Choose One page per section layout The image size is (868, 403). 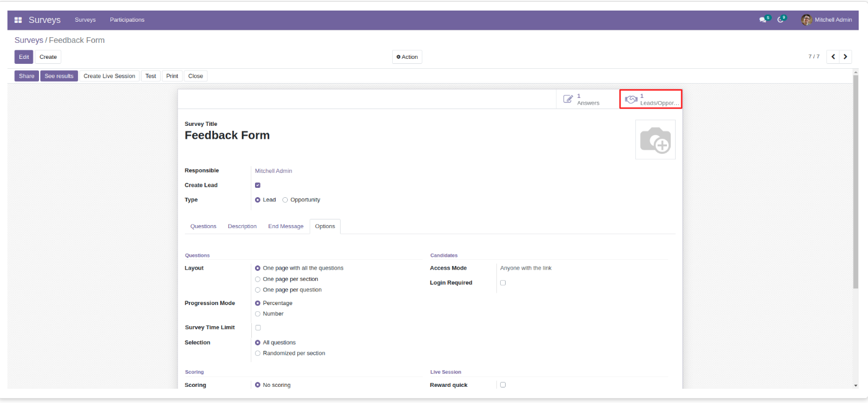click(257, 279)
